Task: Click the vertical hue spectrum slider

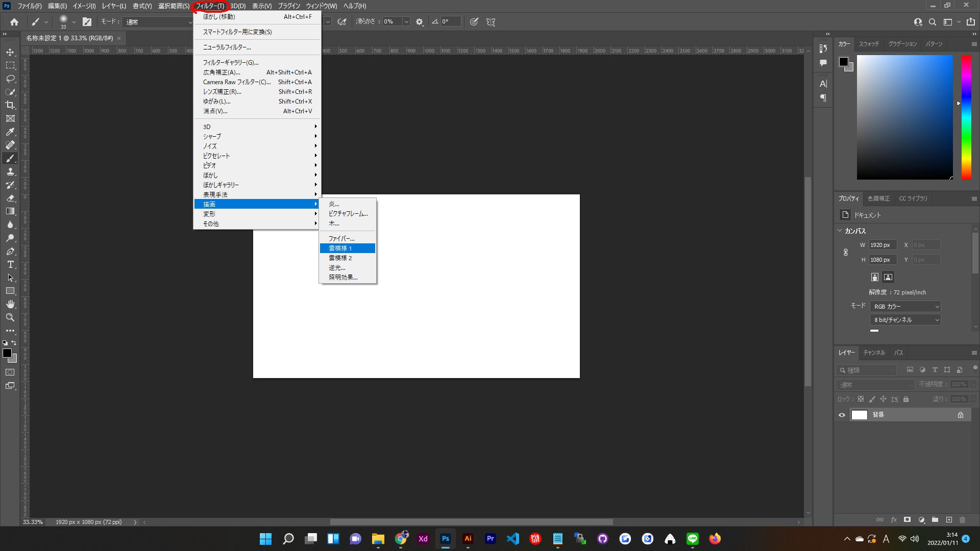Action: (x=966, y=117)
